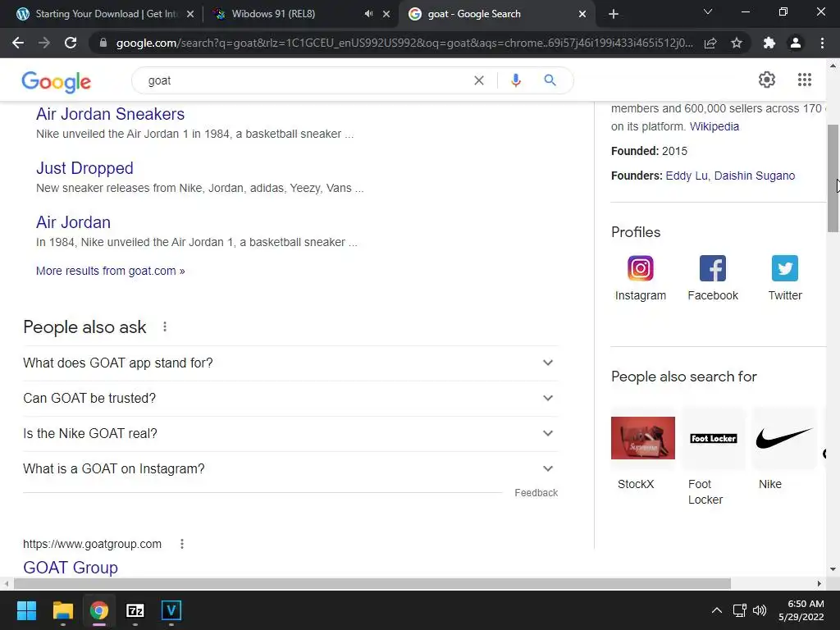Open founder Daishin Sugano link

coord(755,176)
